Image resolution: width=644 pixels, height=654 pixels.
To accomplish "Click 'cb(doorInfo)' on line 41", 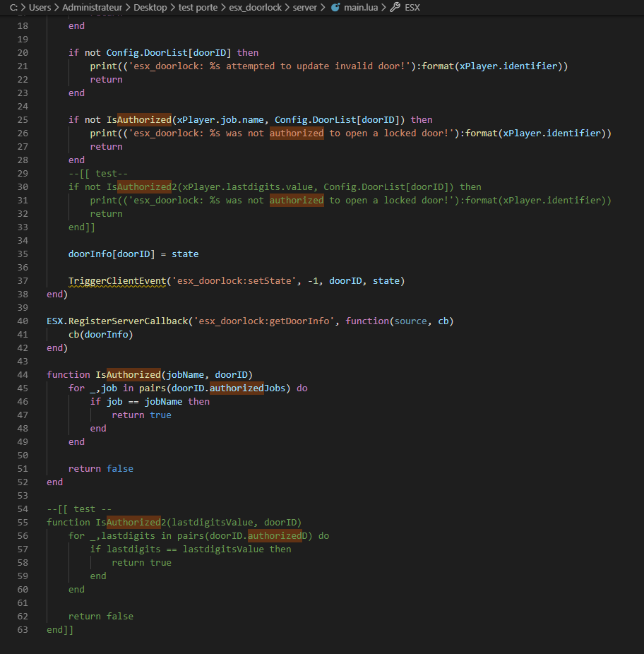I will pyautogui.click(x=100, y=335).
